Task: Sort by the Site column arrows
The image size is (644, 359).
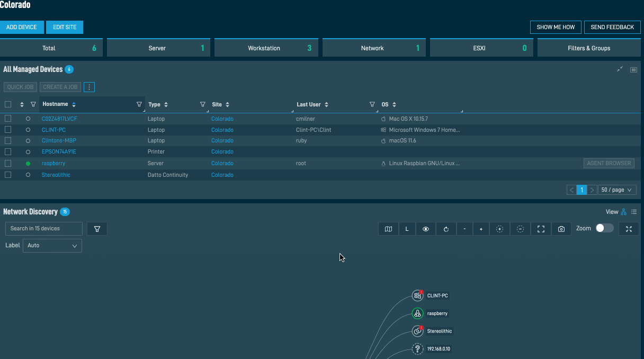Action: pyautogui.click(x=227, y=105)
